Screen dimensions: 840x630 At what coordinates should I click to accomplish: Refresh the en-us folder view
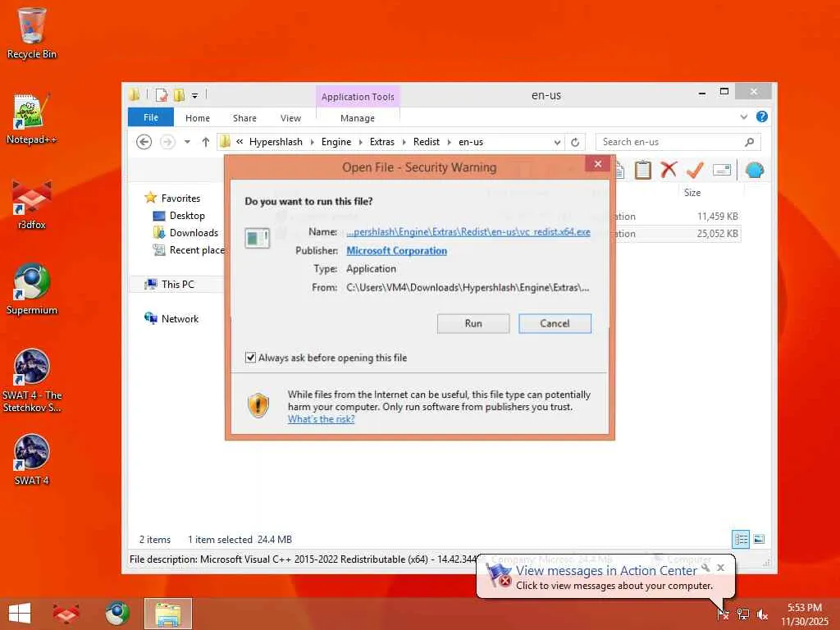click(x=575, y=142)
